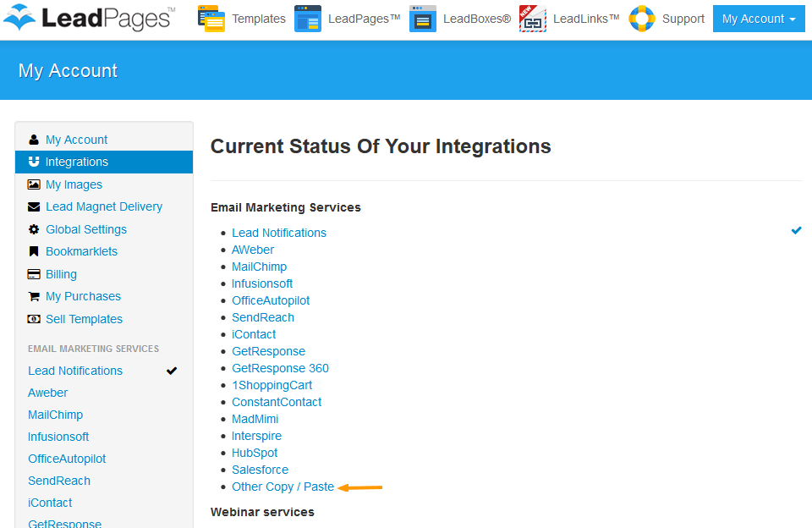Open iContact in main integrations list
812x528 pixels.
[254, 334]
